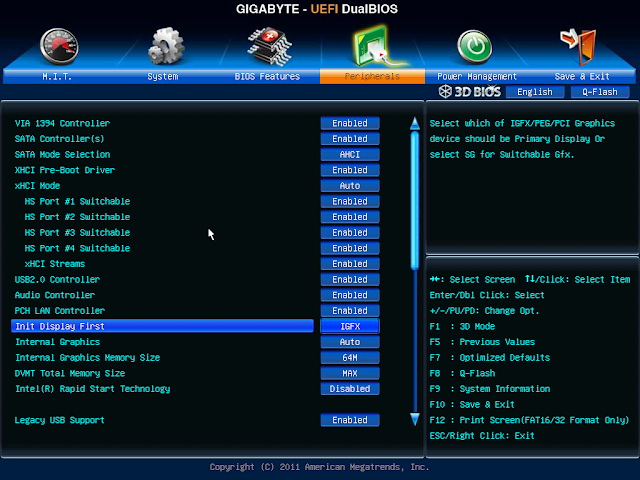The image size is (640, 480).
Task: Click the F7 Optimized Defaults help line
Action: click(x=490, y=358)
